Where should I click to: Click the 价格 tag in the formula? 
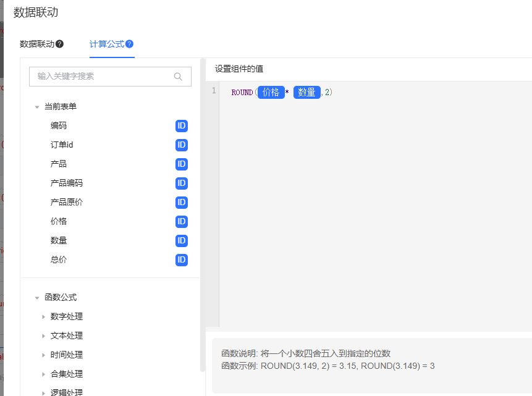coord(271,92)
